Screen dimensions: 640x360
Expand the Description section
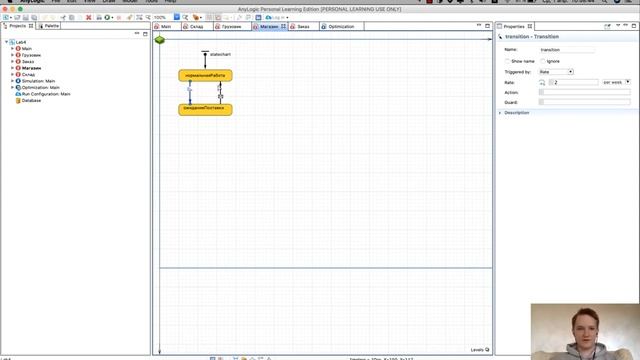pyautogui.click(x=500, y=113)
